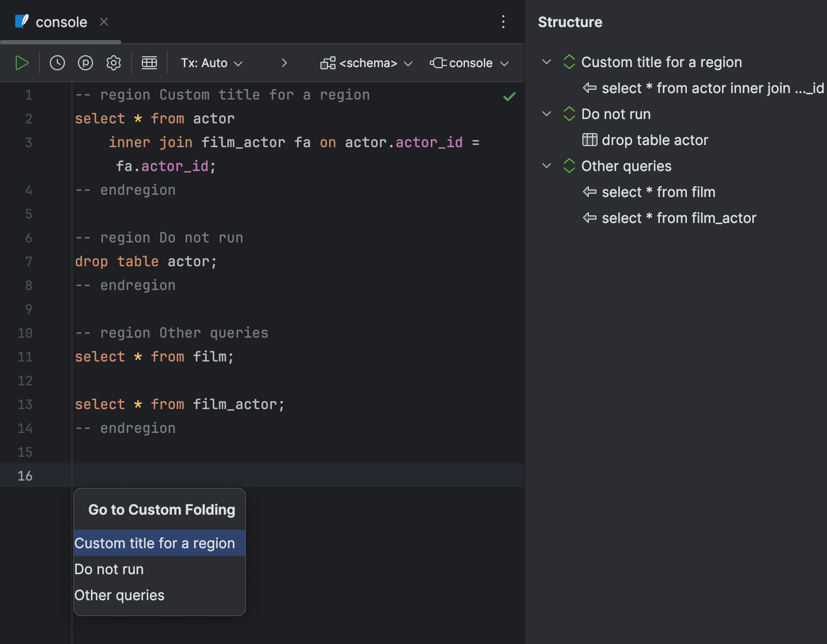
Task: Click the table grid icon in the toolbar
Action: click(149, 62)
